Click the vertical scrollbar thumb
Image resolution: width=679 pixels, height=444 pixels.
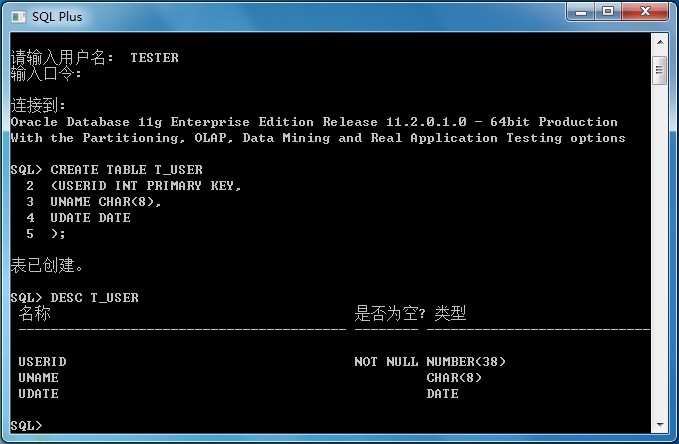pos(660,70)
